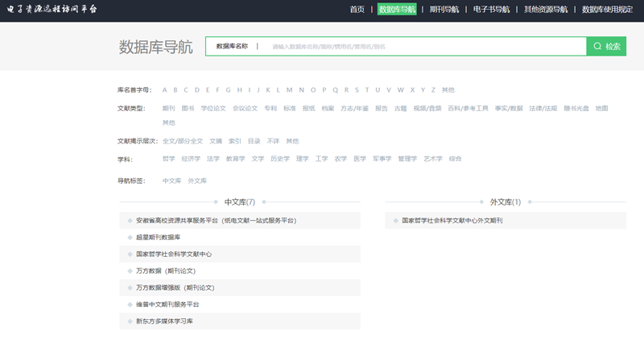This screenshot has width=644, height=348.
Task: Select the 全文/部分全文 disclosure level filter
Action: (x=183, y=140)
